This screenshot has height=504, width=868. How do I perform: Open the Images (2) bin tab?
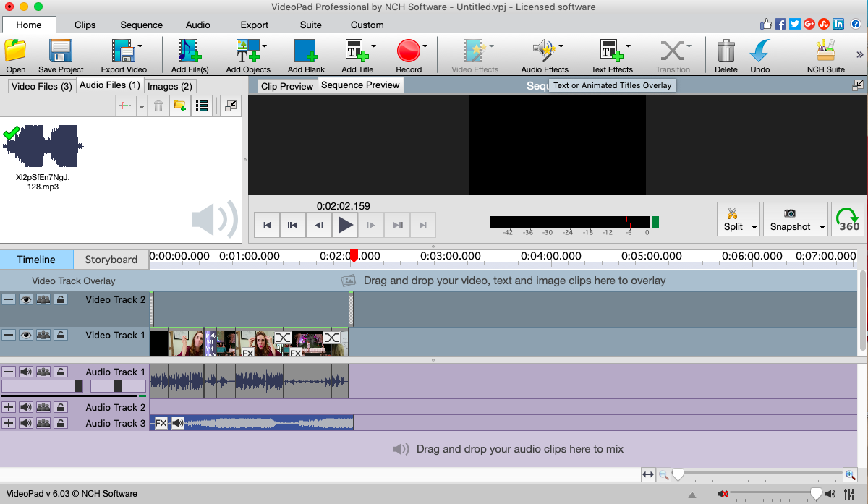[169, 86]
